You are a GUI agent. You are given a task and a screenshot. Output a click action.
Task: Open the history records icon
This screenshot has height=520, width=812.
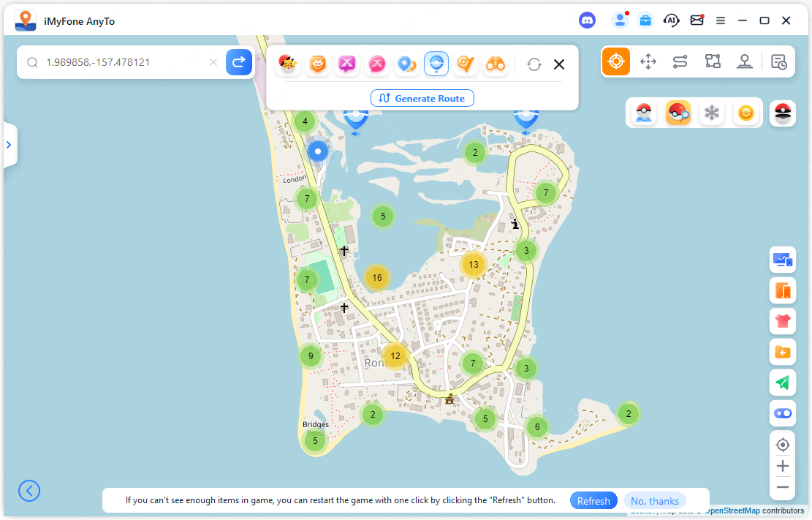click(x=779, y=61)
